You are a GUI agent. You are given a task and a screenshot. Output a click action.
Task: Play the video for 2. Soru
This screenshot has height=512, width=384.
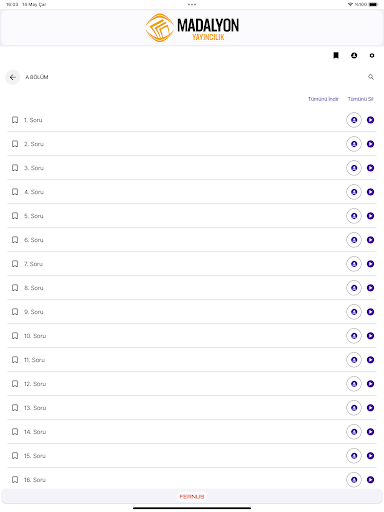tap(370, 144)
